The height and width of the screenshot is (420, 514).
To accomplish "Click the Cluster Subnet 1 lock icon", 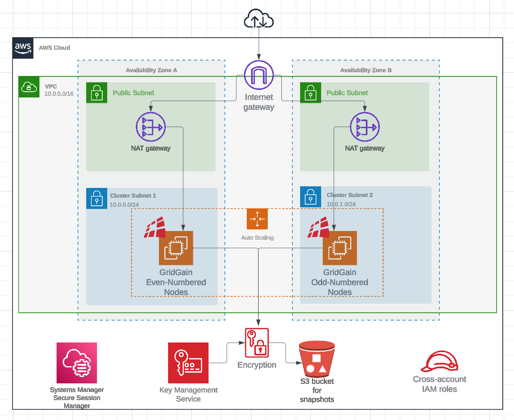I will pyautogui.click(x=96, y=198).
